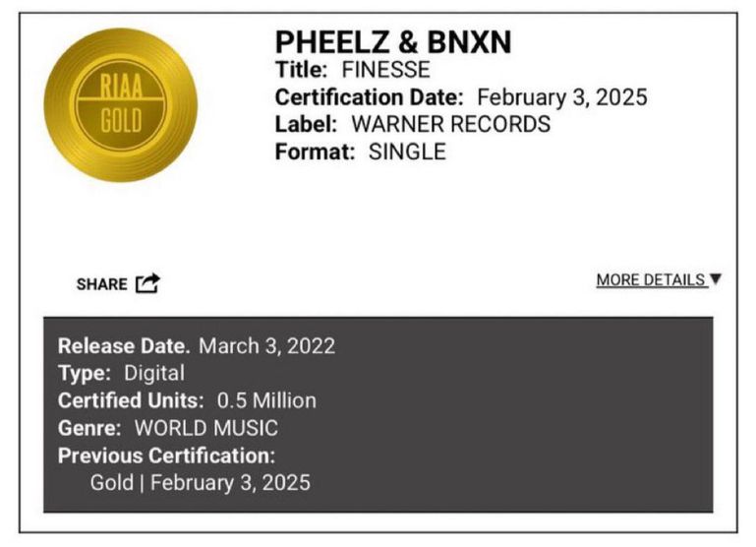Collapse details using the down triangle arrow
Viewport: 756px width, 547px height.
[716, 279]
